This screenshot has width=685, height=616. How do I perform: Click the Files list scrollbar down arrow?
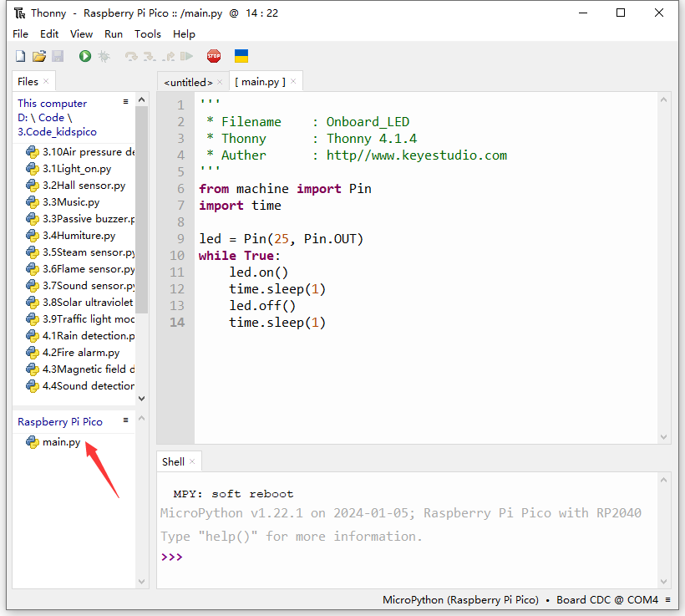coord(141,399)
